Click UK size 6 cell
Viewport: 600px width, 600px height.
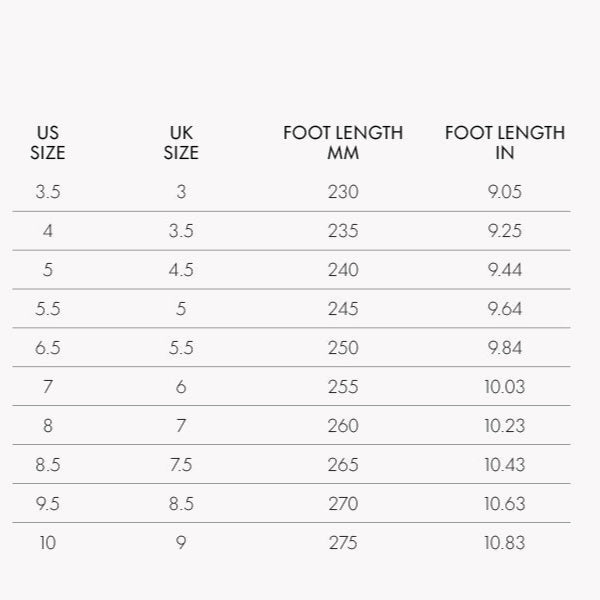click(x=181, y=387)
